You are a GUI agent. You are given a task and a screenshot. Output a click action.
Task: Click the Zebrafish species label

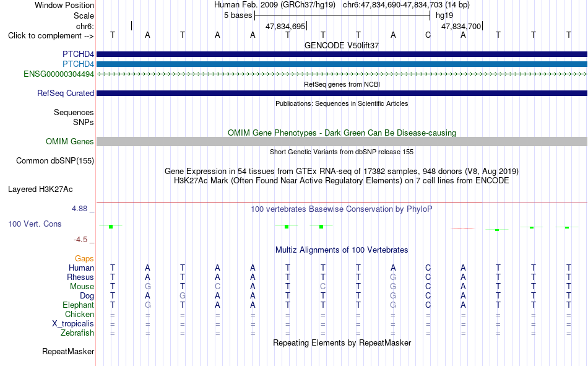pos(77,333)
